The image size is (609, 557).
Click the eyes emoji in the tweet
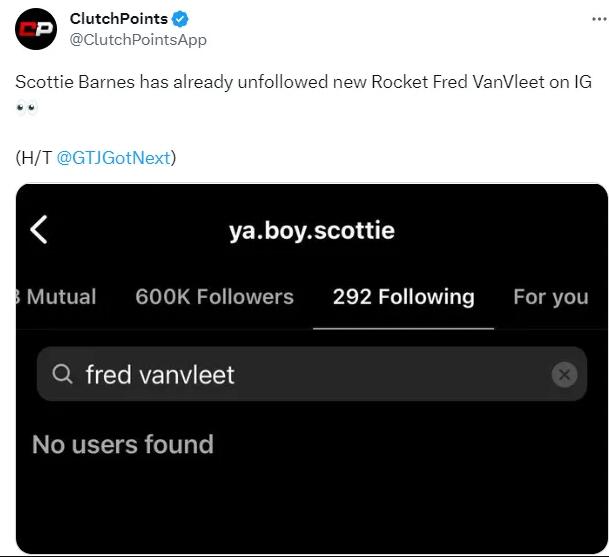coord(26,108)
